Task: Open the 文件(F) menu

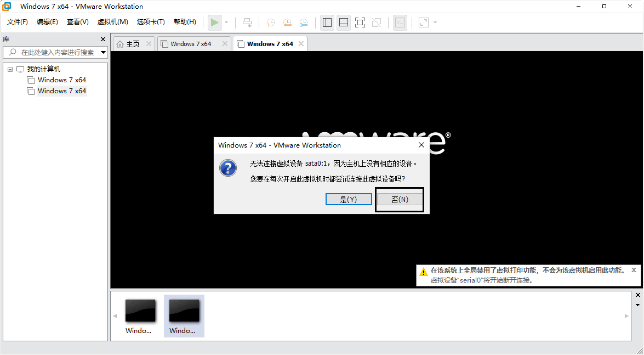Action: [17, 22]
